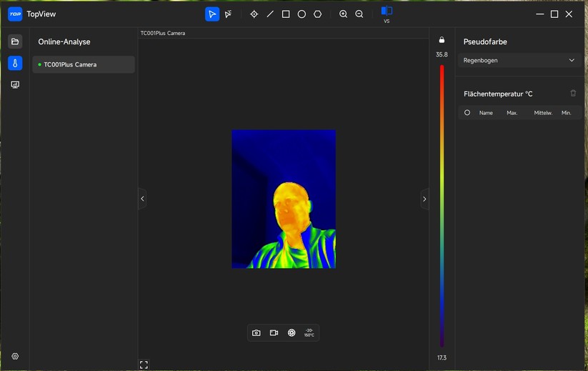Zoom in on the thermal image

343,14
